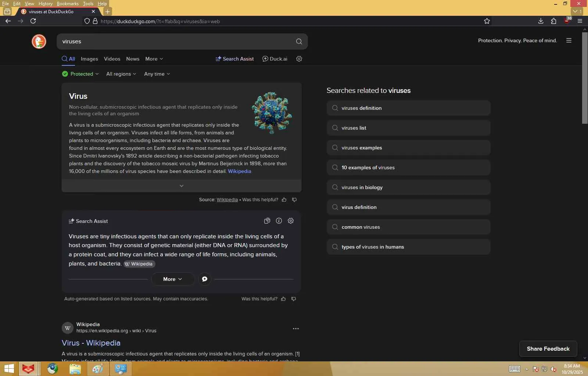Image resolution: width=588 pixels, height=376 pixels.
Task: Open search settings gear beside Duck.ai
Action: (x=299, y=59)
